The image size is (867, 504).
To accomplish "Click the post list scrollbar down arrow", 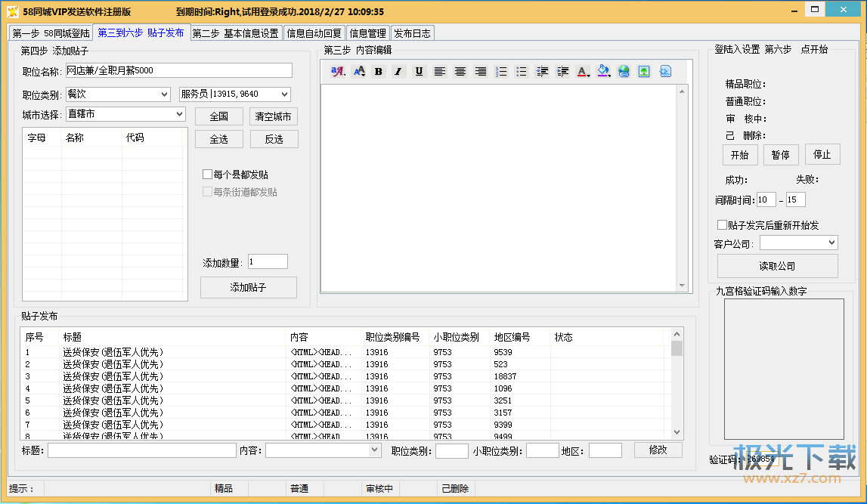I will [x=677, y=432].
